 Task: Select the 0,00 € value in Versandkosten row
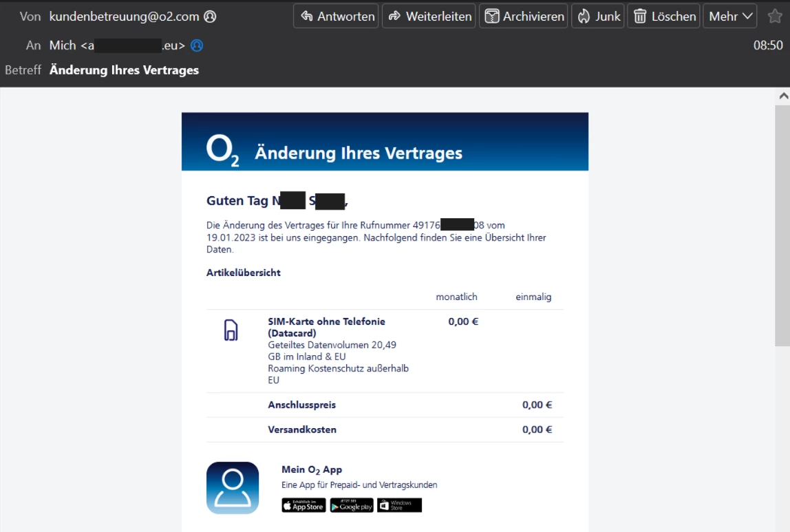[537, 429]
